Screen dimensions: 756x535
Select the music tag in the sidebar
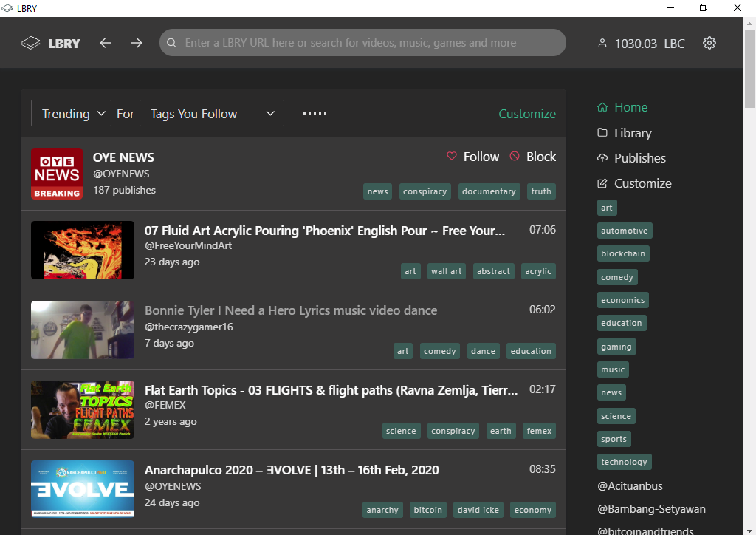click(613, 369)
